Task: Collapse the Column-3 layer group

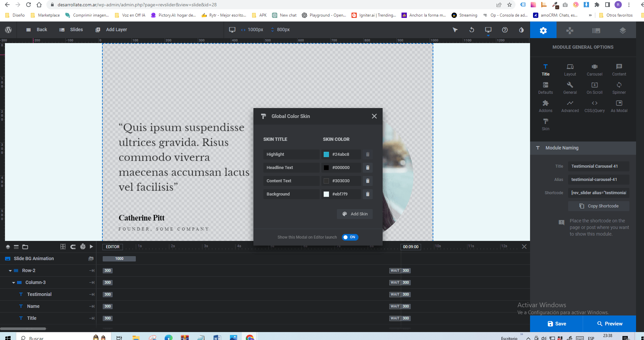Action: pyautogui.click(x=14, y=283)
